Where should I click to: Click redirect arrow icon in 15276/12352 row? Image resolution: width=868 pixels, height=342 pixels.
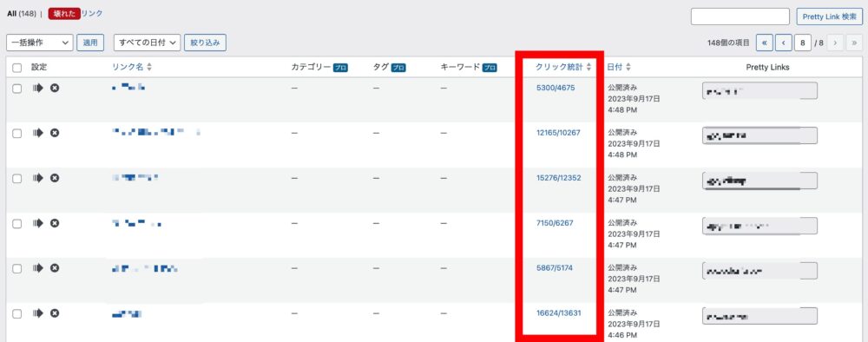click(x=37, y=178)
